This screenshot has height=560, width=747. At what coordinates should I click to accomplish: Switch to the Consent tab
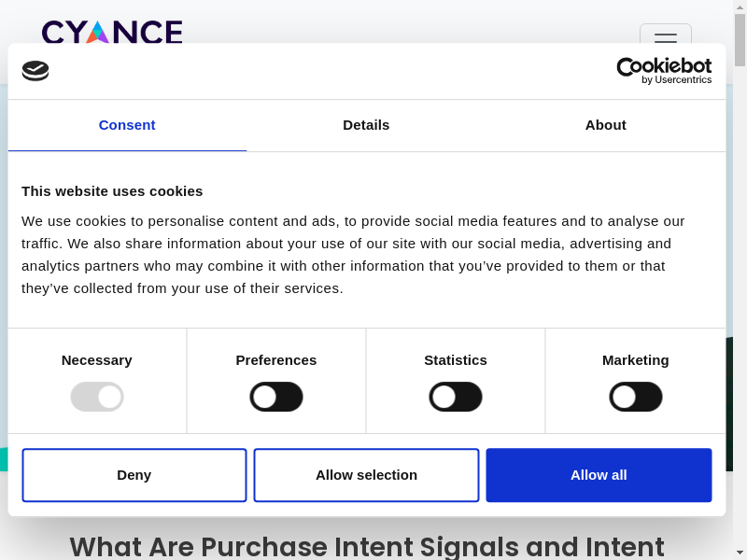127,125
